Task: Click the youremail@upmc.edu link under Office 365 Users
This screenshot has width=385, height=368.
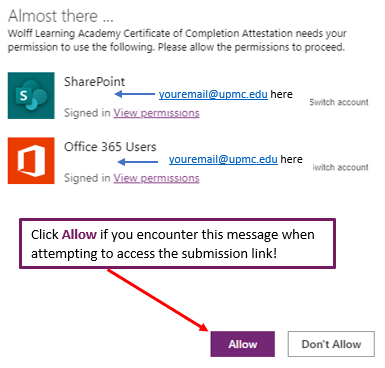Action: (x=223, y=159)
